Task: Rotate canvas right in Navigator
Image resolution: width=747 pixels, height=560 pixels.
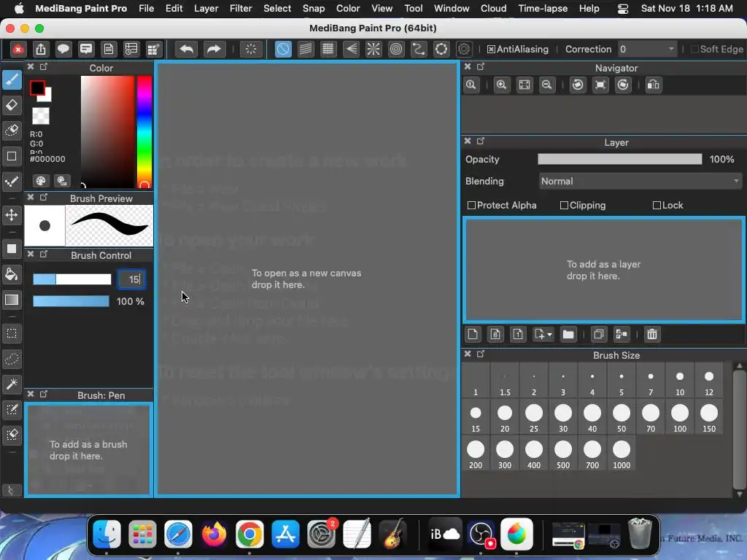Action: 623,85
